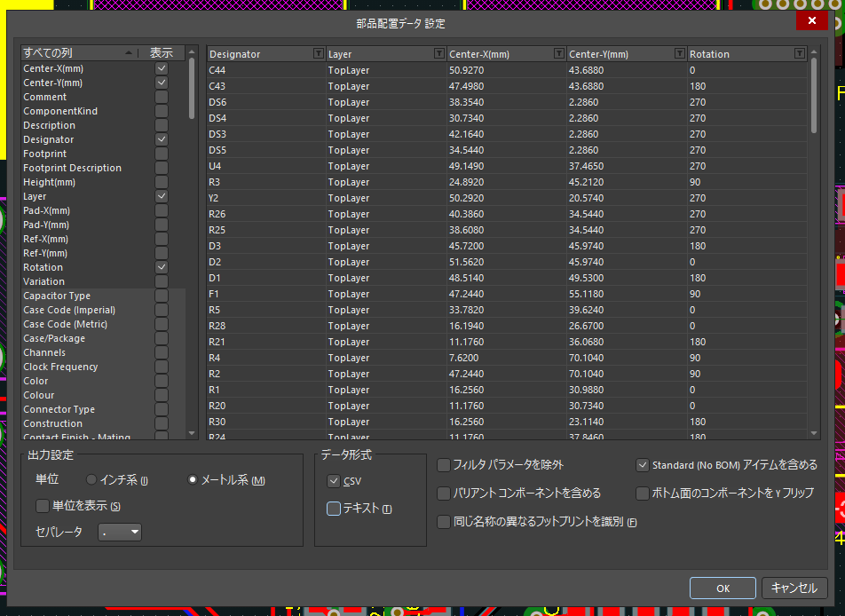Click the 表示 column header

162,53
